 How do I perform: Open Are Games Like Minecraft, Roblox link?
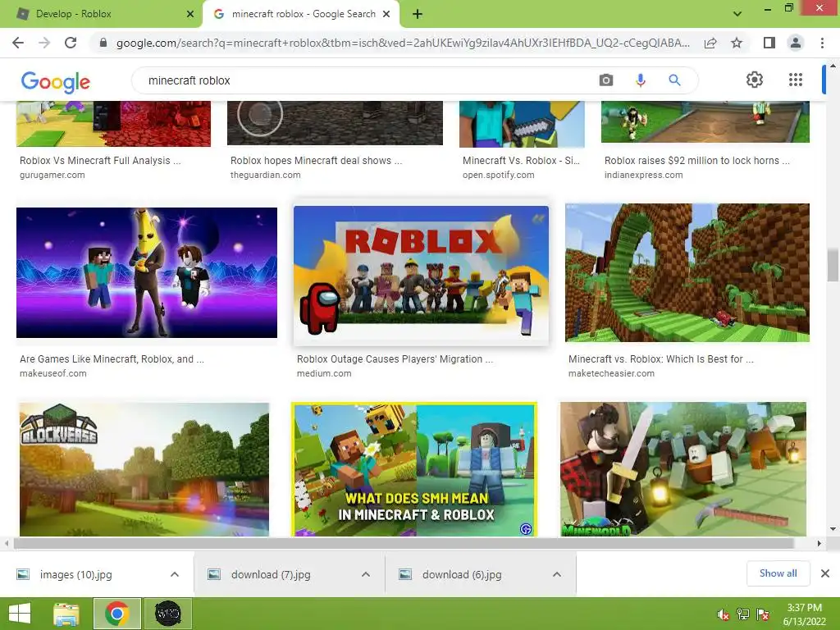click(x=112, y=359)
